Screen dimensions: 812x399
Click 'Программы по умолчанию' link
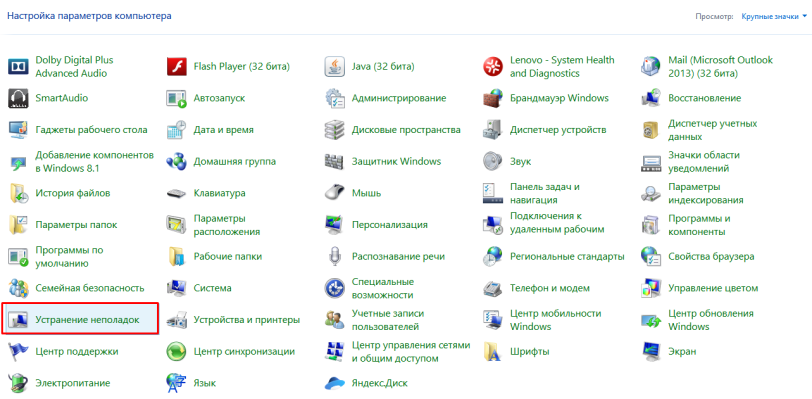coord(69,256)
